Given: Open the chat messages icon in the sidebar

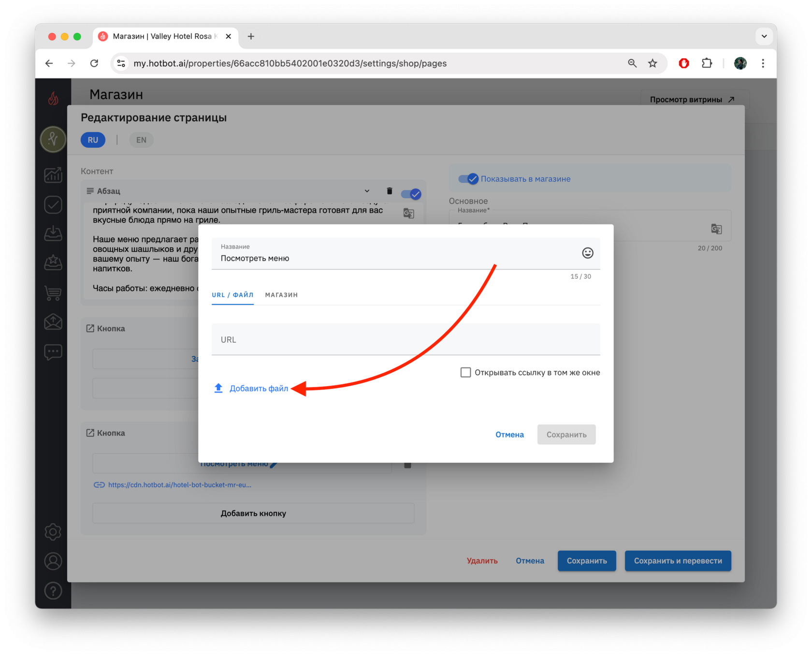Looking at the screenshot, I should tap(53, 352).
